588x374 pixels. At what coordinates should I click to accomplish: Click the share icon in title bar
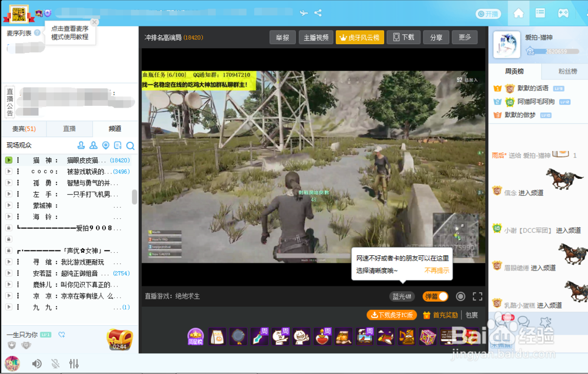tap(318, 13)
